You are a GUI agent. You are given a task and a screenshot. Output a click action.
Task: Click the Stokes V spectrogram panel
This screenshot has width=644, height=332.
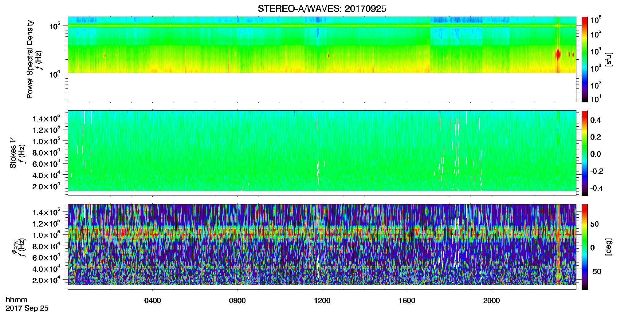(x=322, y=153)
